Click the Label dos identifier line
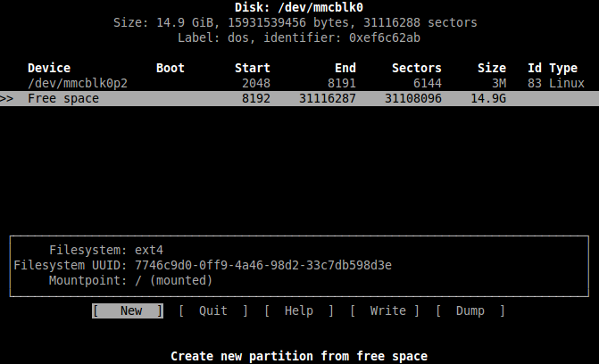Screen dimensions: 599x364 [x=299, y=37]
